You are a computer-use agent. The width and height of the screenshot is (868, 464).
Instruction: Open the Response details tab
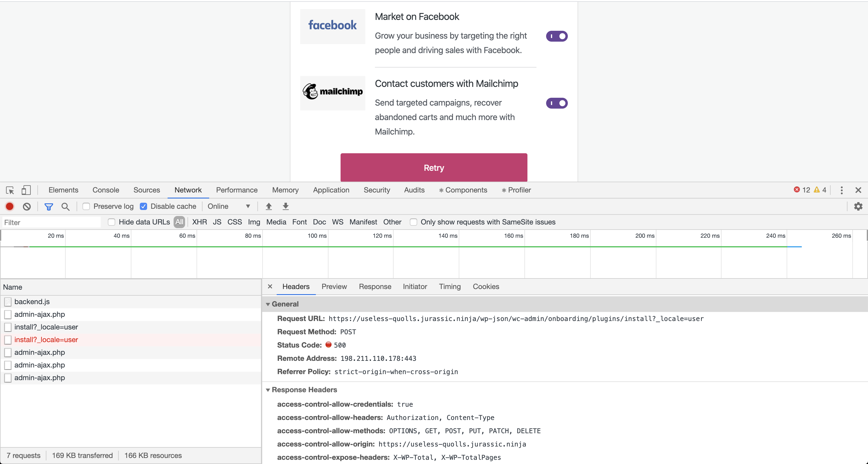[x=375, y=287]
